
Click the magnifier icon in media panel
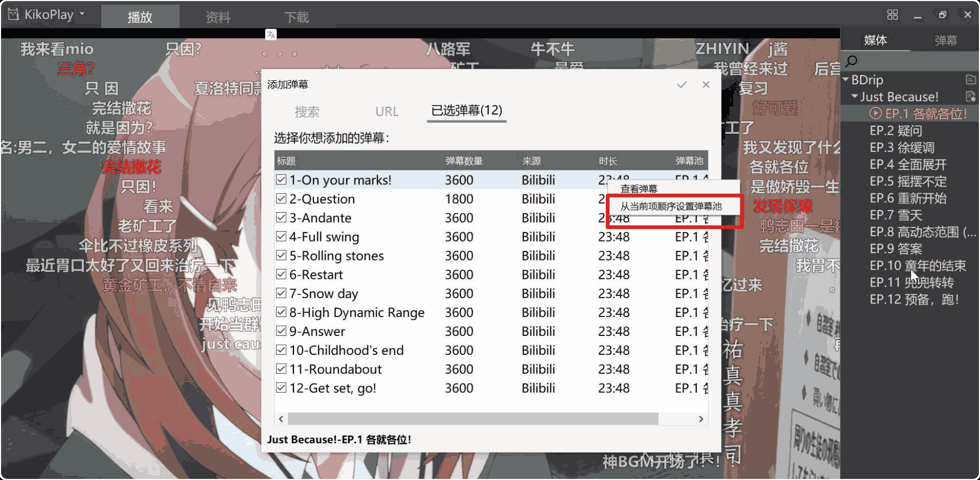[852, 61]
